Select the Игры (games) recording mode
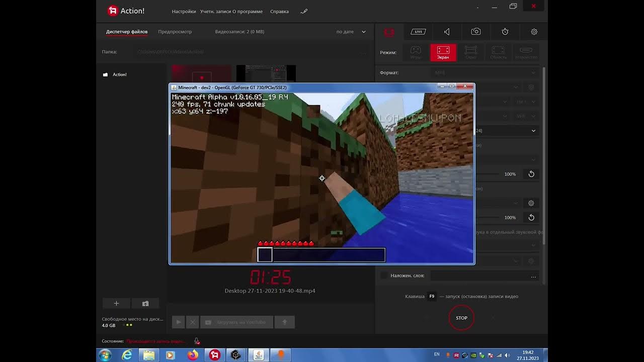This screenshot has width=644, height=362. coord(416,52)
